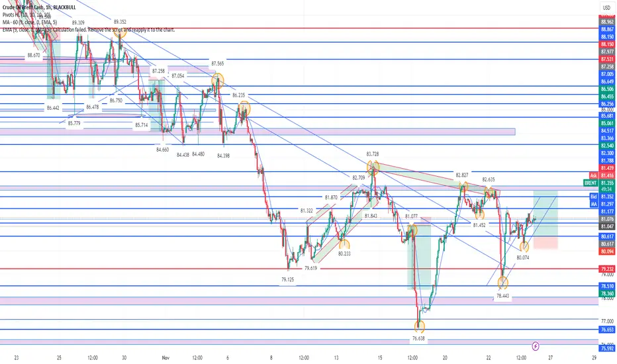The height and width of the screenshot is (364, 617).
Task: Click the 79.125 pivot low label
Action: point(287,279)
